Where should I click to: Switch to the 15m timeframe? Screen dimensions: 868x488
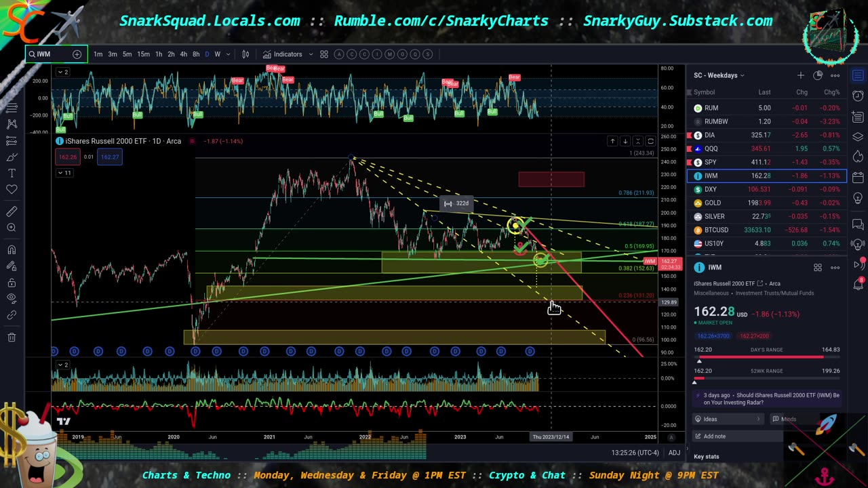(143, 54)
